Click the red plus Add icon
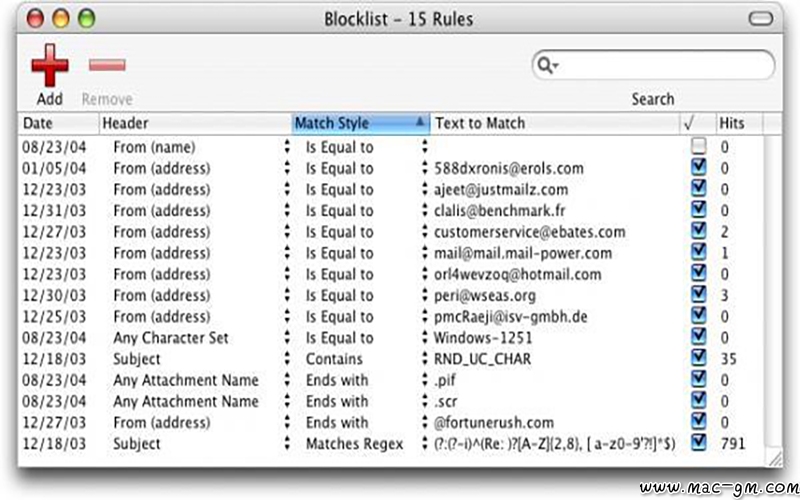Image resolution: width=800 pixels, height=500 pixels. [49, 65]
